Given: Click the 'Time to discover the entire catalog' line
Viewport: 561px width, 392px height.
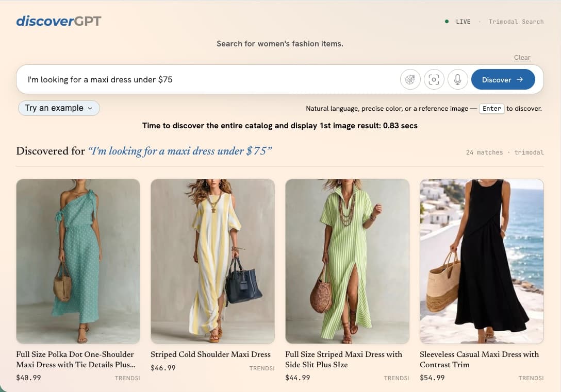Looking at the screenshot, I should click(280, 126).
